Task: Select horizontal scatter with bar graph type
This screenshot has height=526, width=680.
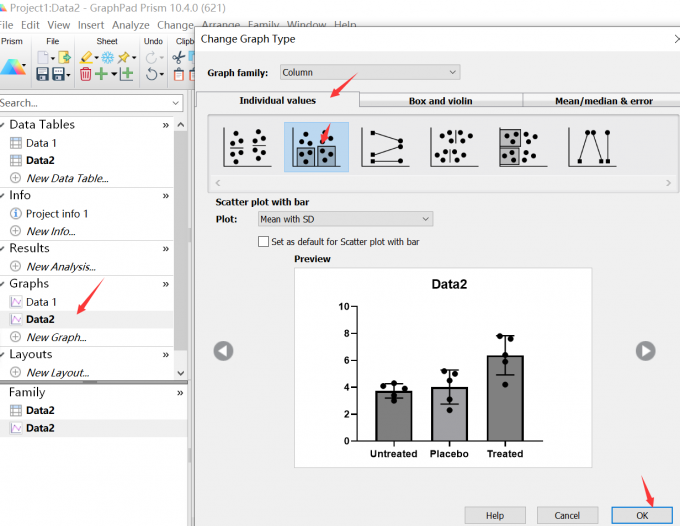Action: [x=523, y=147]
